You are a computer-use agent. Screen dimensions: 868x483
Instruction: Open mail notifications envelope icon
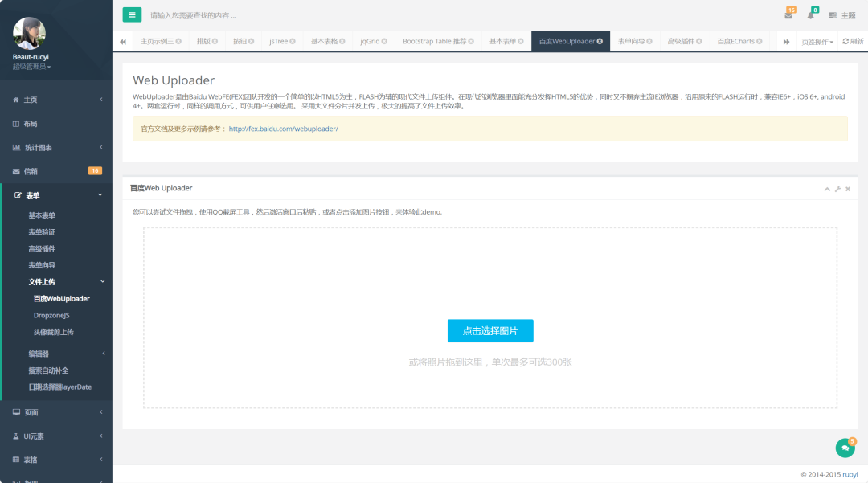pyautogui.click(x=789, y=14)
